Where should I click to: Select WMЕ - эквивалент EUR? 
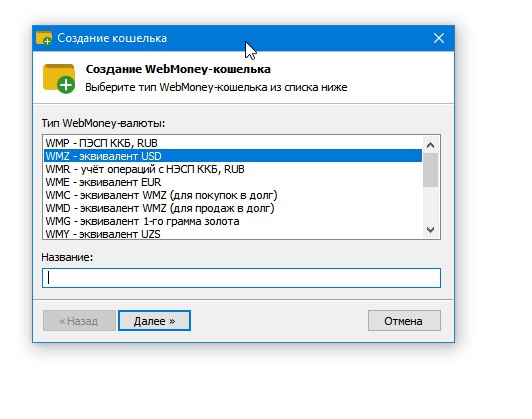coord(233,182)
